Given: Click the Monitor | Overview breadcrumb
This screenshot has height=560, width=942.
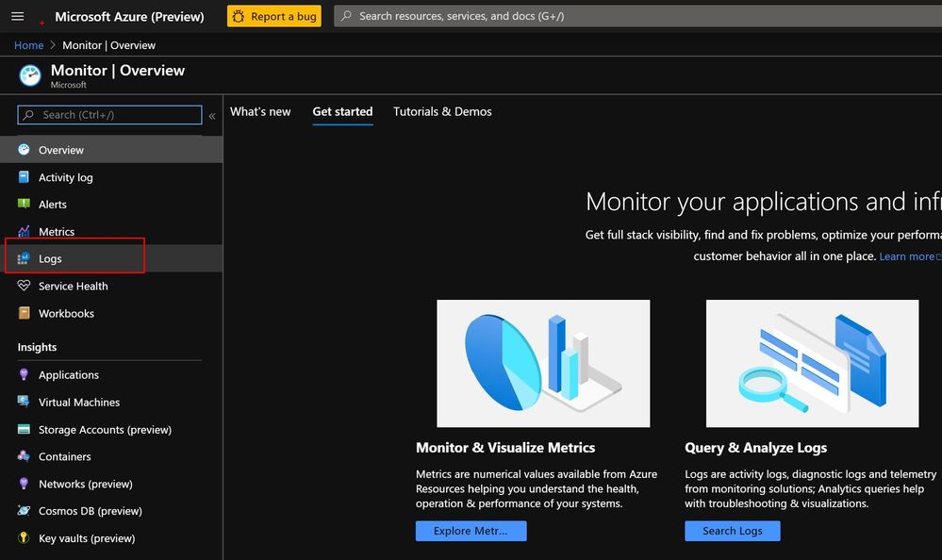Looking at the screenshot, I should click(108, 45).
